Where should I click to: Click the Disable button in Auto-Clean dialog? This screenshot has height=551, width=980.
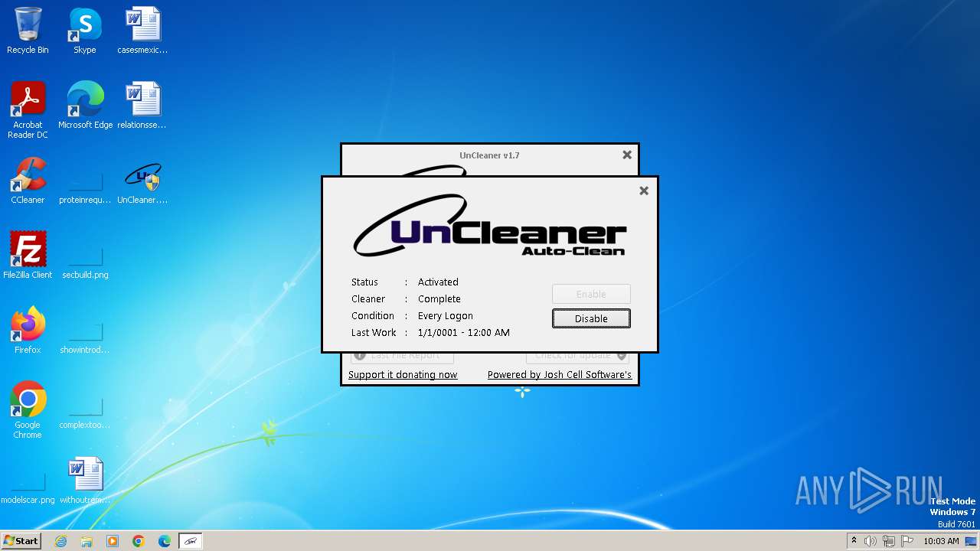tap(591, 318)
